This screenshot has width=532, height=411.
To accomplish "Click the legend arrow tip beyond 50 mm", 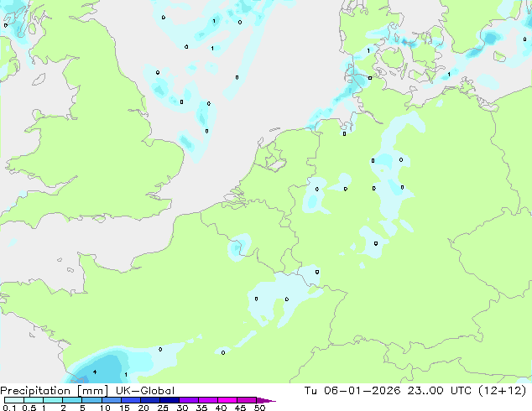I will tap(266, 400).
